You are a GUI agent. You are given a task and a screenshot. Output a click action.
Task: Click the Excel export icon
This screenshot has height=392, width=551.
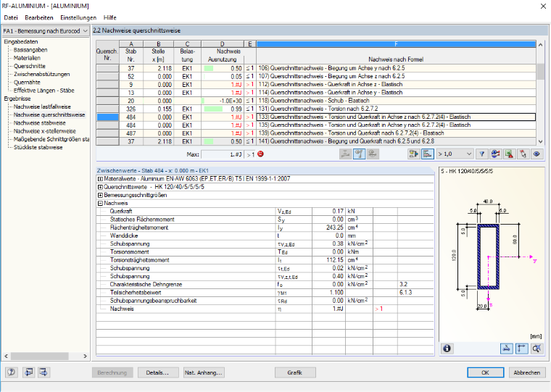[x=509, y=154]
